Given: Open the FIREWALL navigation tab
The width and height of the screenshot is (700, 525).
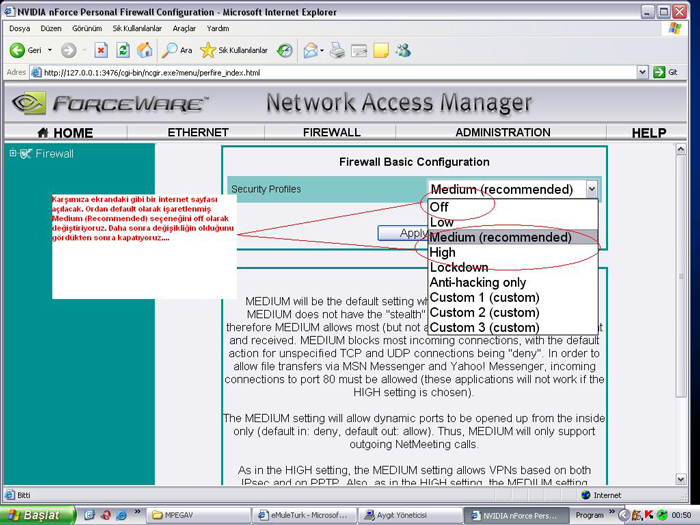Looking at the screenshot, I should pos(331,133).
